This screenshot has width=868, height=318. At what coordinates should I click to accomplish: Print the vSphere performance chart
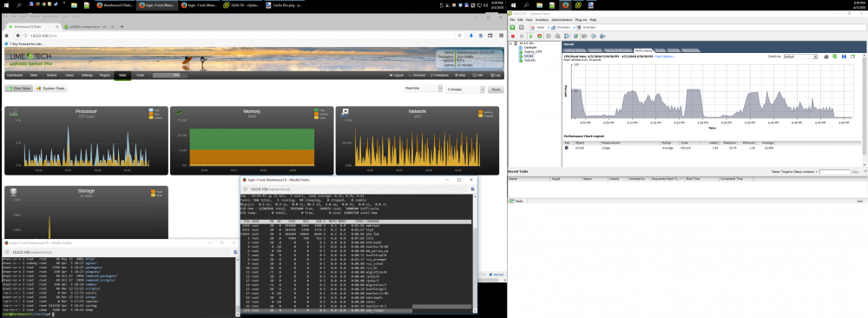(x=826, y=56)
